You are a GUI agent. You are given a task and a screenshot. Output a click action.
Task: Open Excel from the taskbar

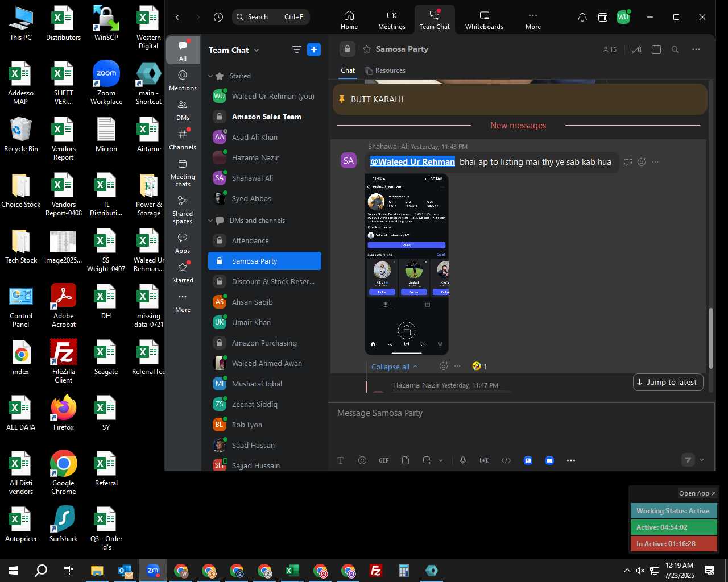[x=292, y=571]
